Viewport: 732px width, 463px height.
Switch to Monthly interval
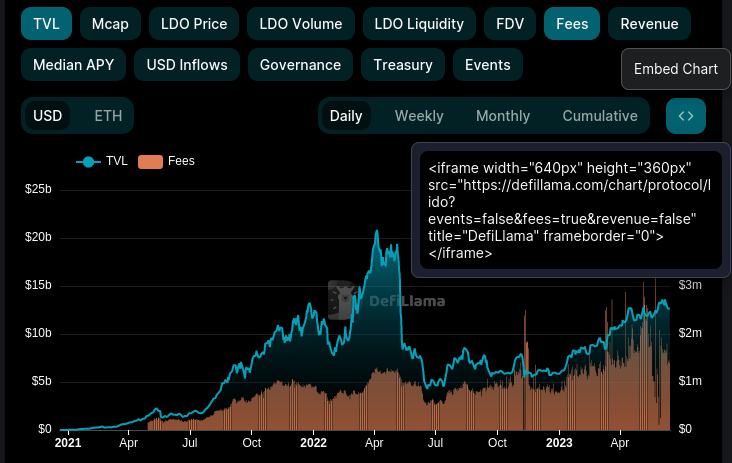[x=503, y=116]
